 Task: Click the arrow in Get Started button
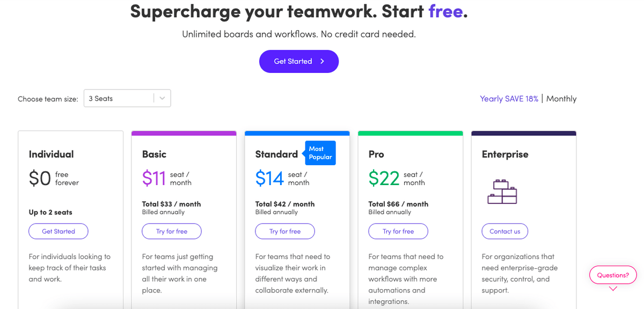click(x=322, y=61)
